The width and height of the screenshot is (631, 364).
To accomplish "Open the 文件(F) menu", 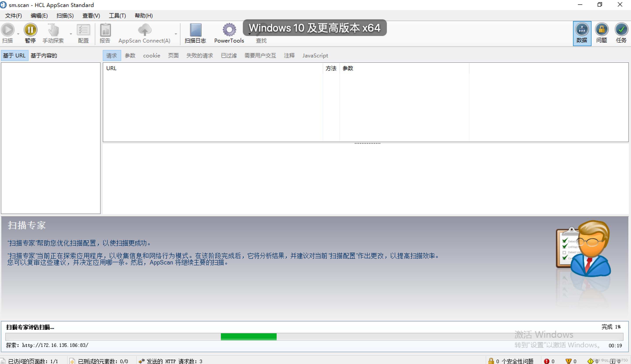I will (14, 16).
